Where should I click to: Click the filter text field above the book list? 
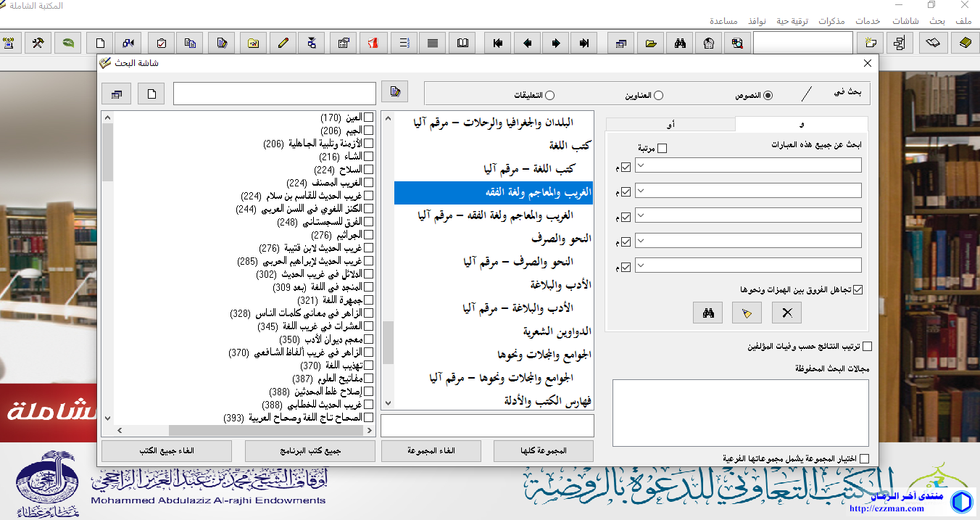pos(275,94)
